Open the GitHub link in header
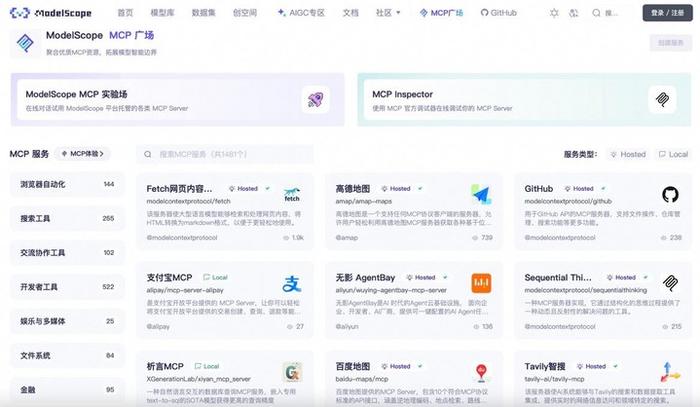Image resolution: width=700 pixels, height=407 pixels. point(499,13)
